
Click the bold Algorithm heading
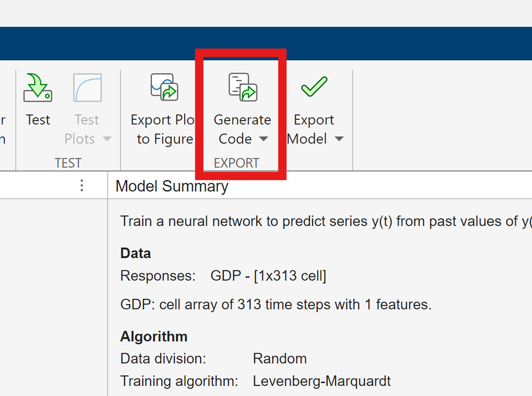coord(154,336)
